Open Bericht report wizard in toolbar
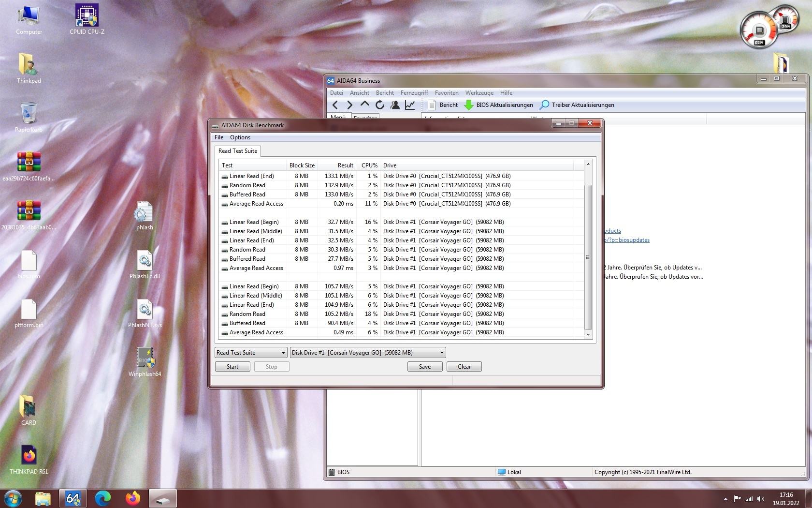 pyautogui.click(x=442, y=105)
